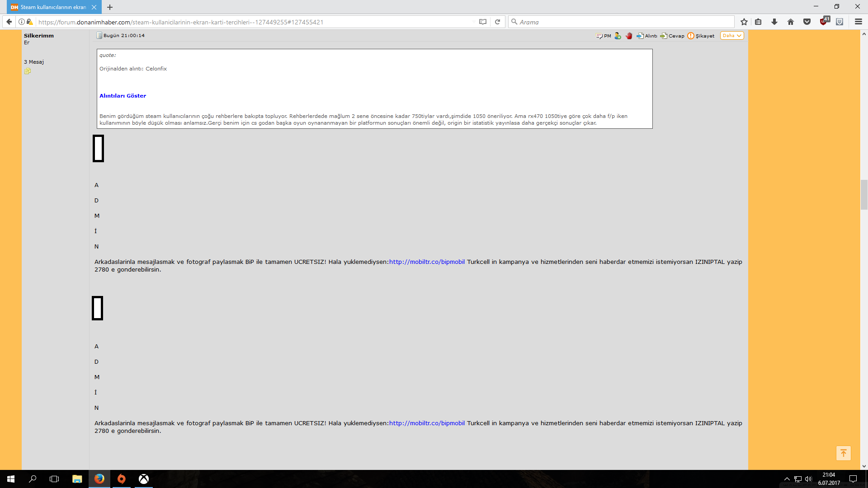Click the post permalink page icon
The image size is (868, 488).
[99, 35]
